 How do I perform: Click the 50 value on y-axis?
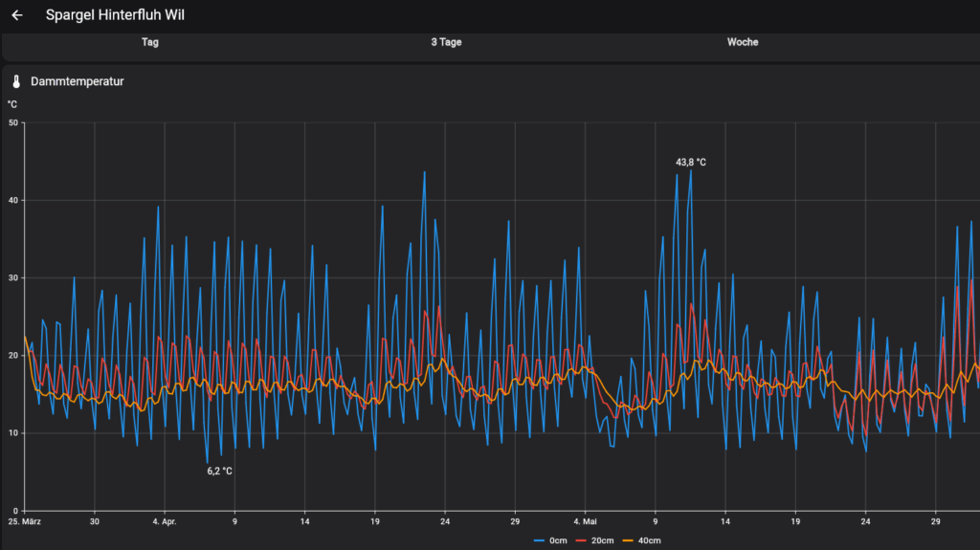pos(13,122)
